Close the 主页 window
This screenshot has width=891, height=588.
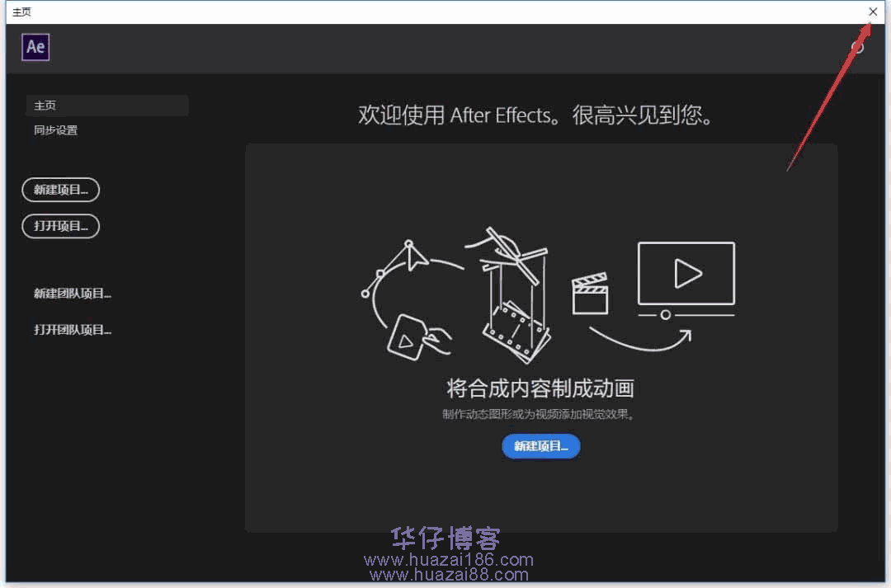pos(873,12)
